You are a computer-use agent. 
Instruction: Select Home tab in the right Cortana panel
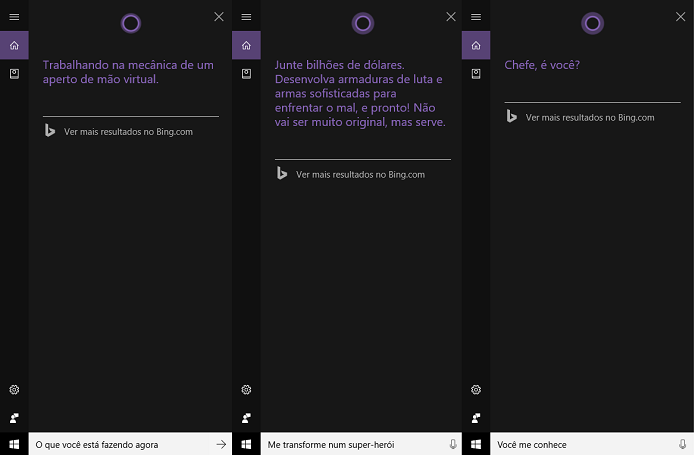coord(476,45)
